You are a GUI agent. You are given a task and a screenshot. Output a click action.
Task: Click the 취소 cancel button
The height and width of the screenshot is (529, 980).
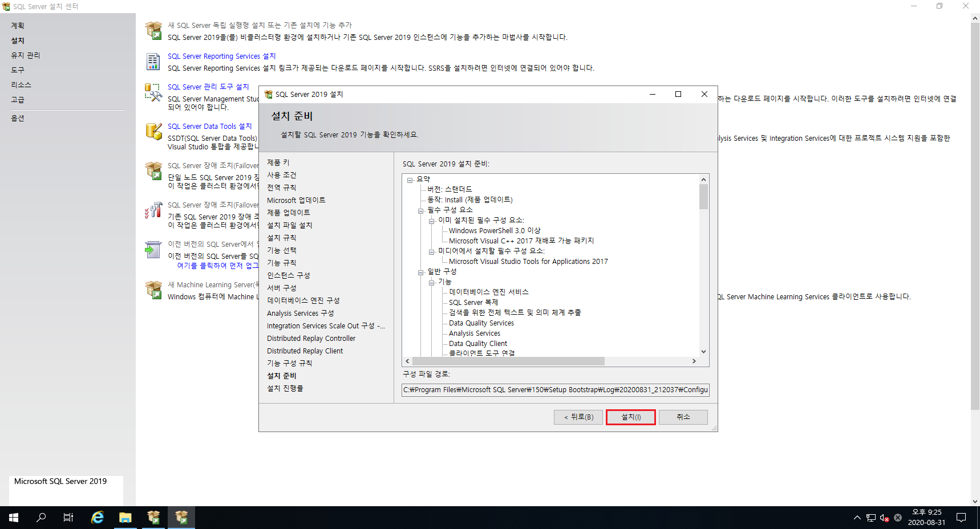coord(683,417)
